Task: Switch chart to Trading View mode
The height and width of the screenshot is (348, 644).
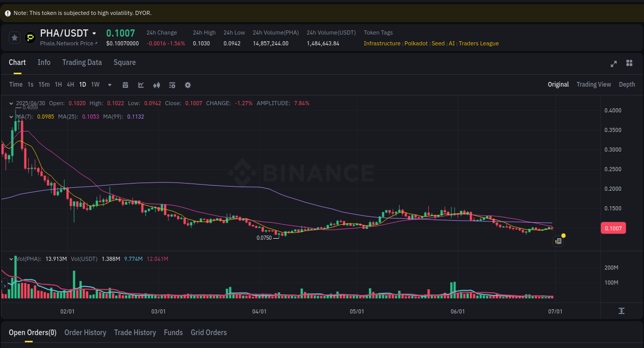Action: pyautogui.click(x=594, y=84)
